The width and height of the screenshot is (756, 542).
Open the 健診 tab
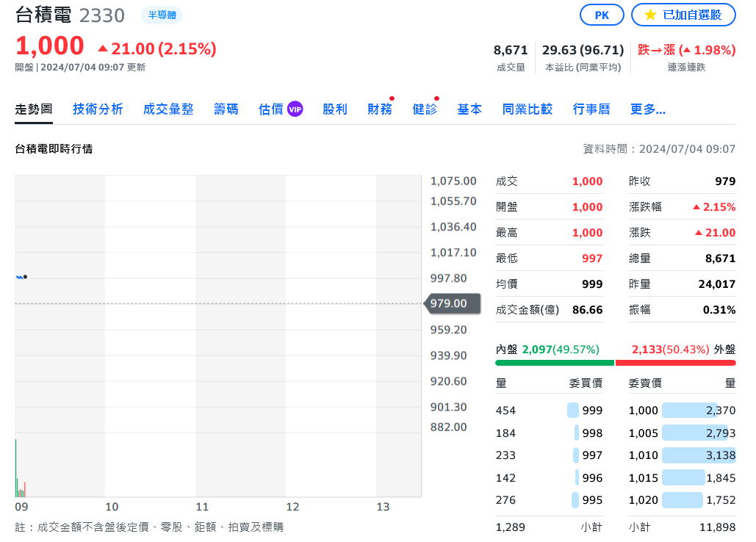[425, 109]
